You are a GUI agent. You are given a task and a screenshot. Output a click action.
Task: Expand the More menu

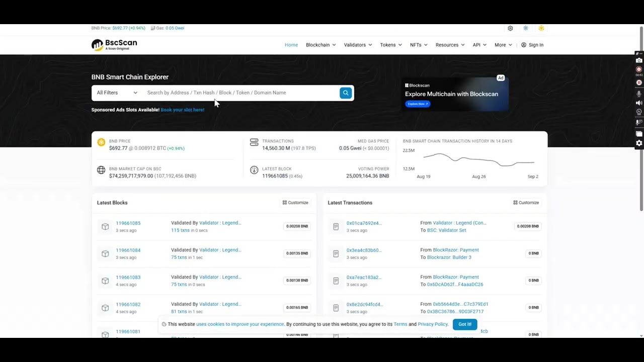(503, 45)
